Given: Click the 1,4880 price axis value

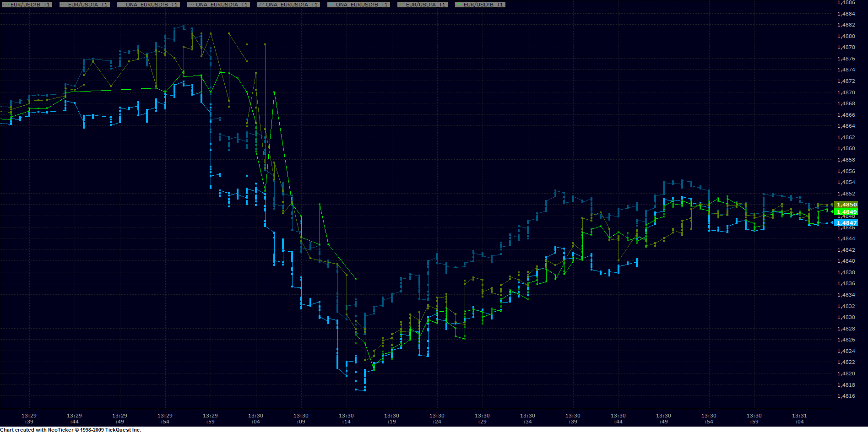Looking at the screenshot, I should click(x=846, y=36).
